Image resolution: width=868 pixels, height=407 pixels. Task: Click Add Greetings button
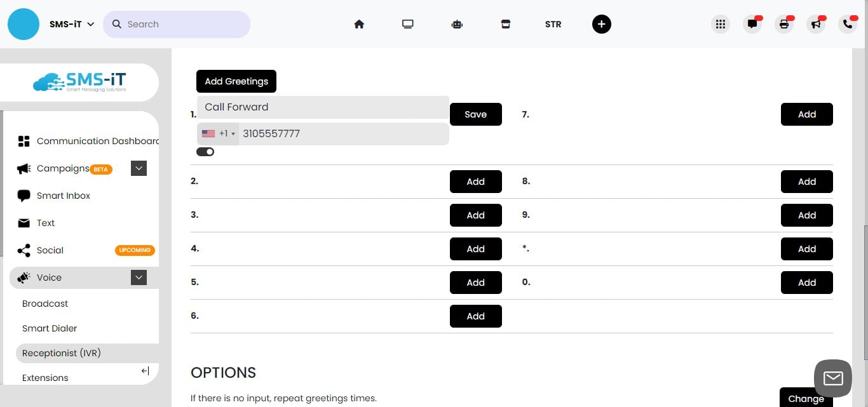pyautogui.click(x=236, y=81)
